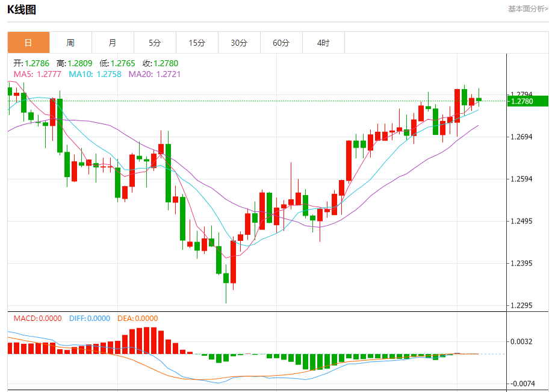Click the MA10 indicator label

(95, 74)
